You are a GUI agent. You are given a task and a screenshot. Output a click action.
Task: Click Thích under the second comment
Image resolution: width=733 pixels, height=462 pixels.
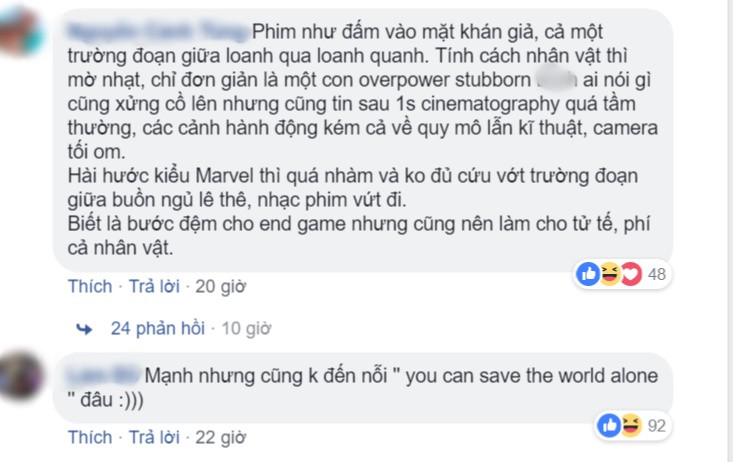pyautogui.click(x=90, y=438)
